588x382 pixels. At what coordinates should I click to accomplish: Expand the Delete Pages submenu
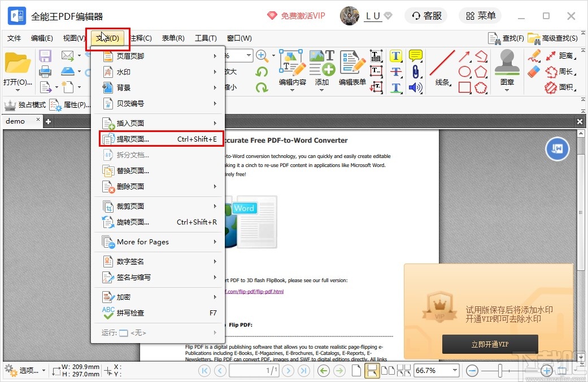pos(159,187)
